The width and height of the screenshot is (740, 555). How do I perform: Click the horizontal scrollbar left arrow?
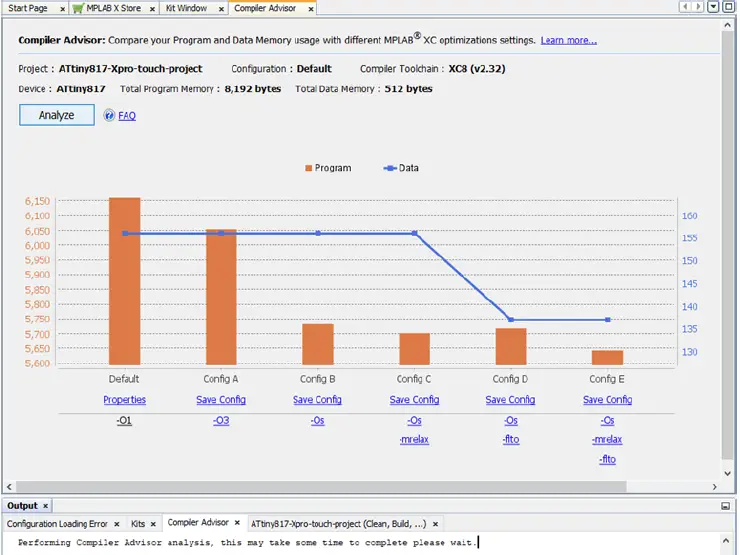[x=9, y=487]
